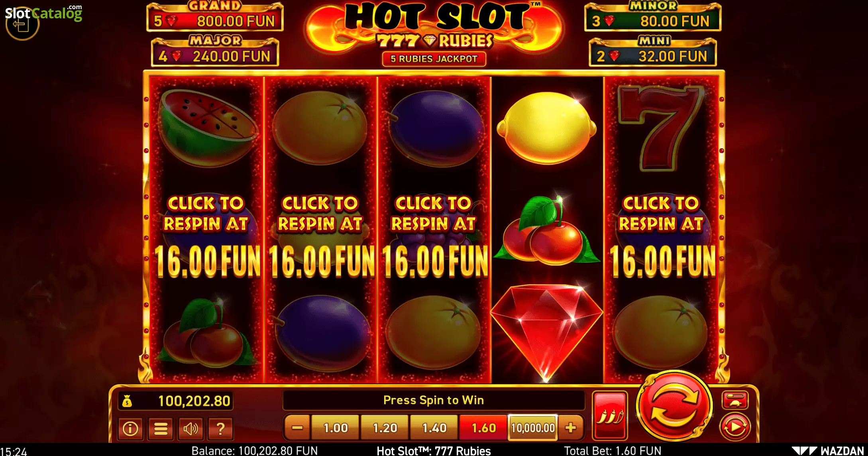The image size is (868, 456).
Task: Open the info paytable icon
Action: (130, 428)
